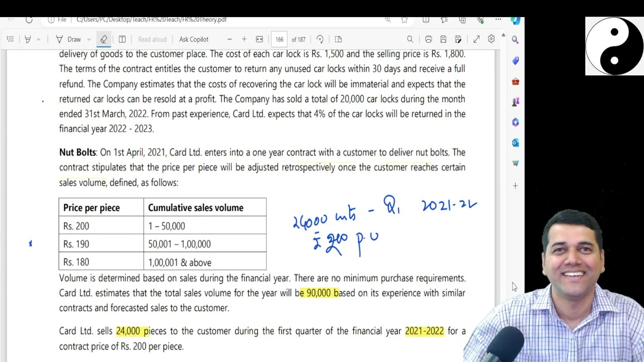
Task: Open Favorites list
Action: pyautogui.click(x=444, y=20)
